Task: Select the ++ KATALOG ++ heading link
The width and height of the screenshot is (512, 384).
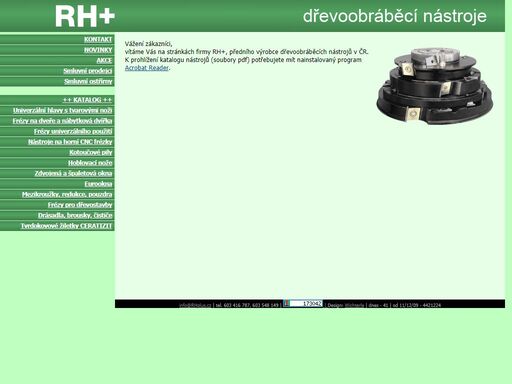Action: coord(88,100)
